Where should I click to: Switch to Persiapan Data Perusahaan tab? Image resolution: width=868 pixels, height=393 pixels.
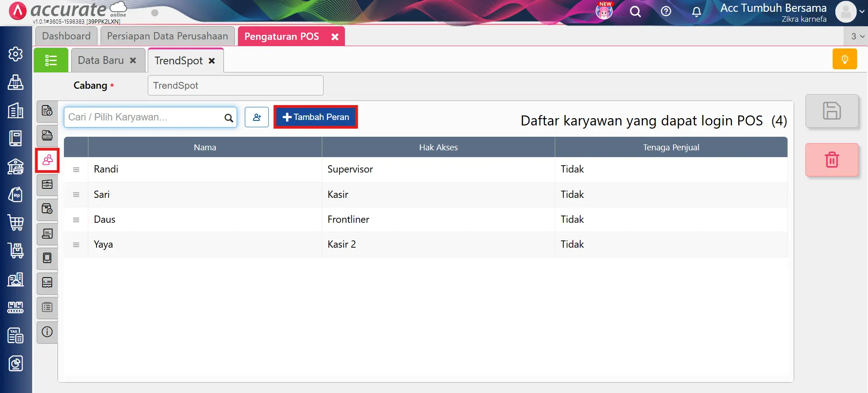coord(167,36)
